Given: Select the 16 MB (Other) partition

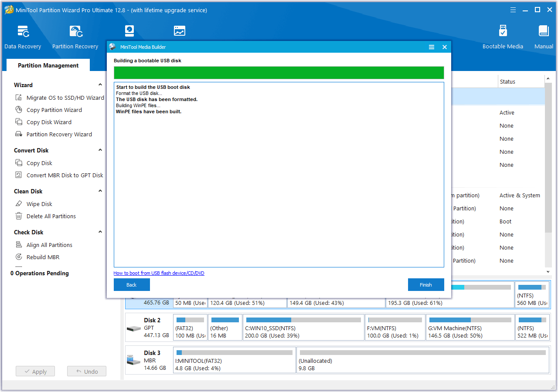Looking at the screenshot, I should [225, 328].
